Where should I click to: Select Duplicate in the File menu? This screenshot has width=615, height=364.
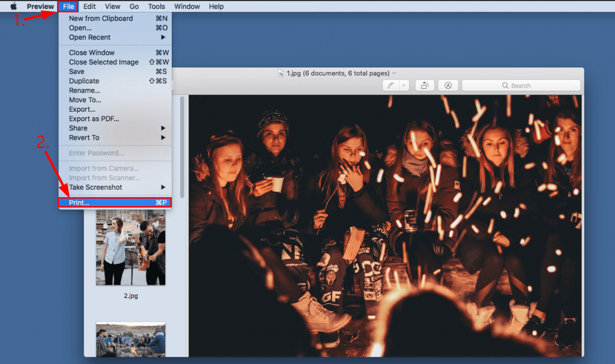(115, 81)
